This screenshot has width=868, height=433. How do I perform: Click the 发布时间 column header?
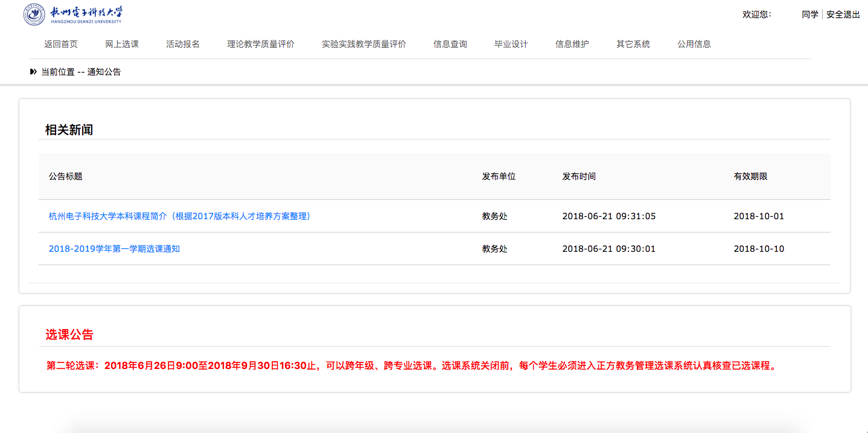point(579,176)
